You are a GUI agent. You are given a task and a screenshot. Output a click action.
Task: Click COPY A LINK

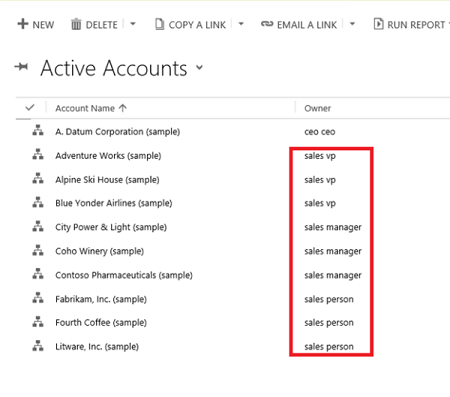[191, 24]
